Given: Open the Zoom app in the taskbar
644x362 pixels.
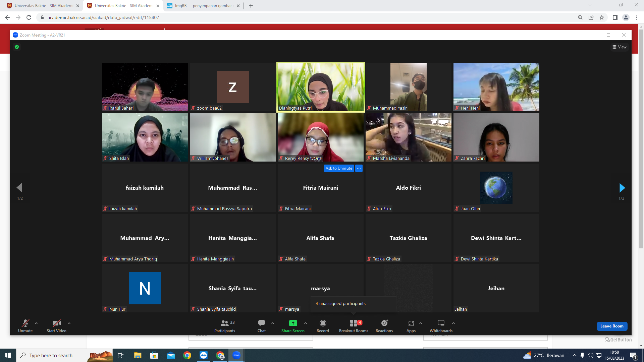Looking at the screenshot, I should 236,355.
